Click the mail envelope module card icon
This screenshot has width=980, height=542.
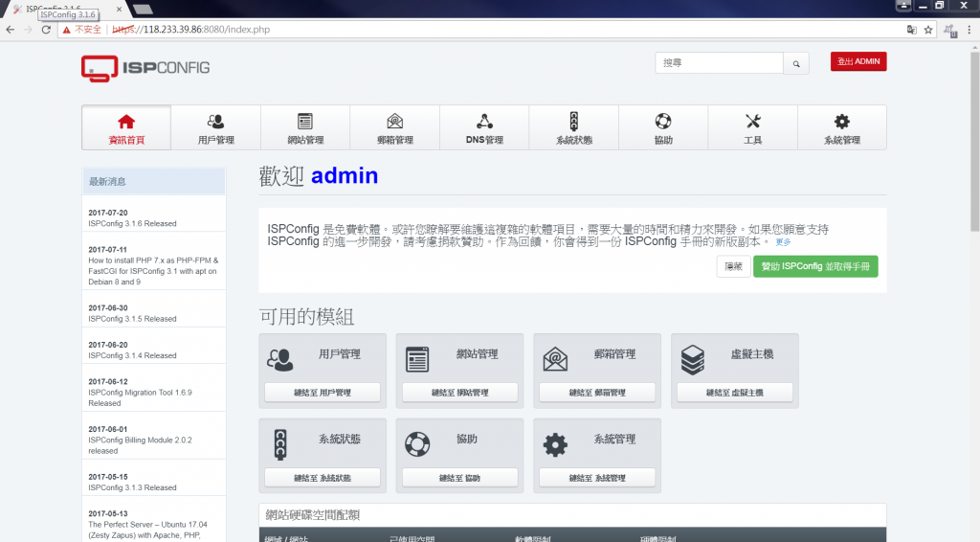[x=555, y=359]
